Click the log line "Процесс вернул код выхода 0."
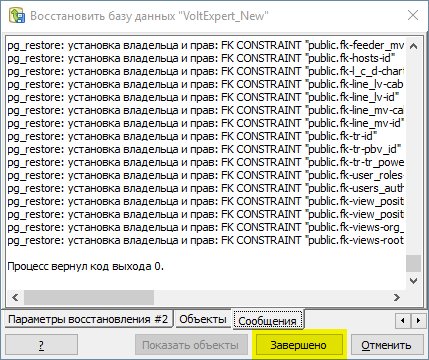429x360 pixels. pos(86,266)
